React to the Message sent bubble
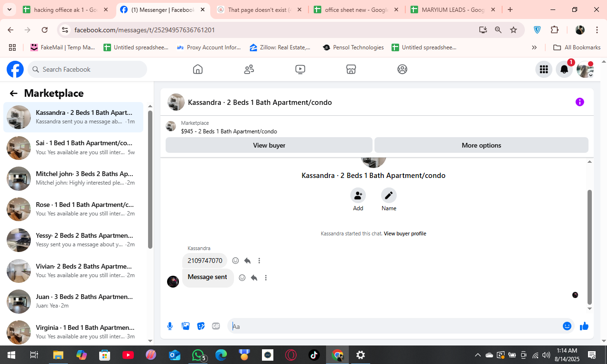The image size is (607, 364). pos(242,278)
